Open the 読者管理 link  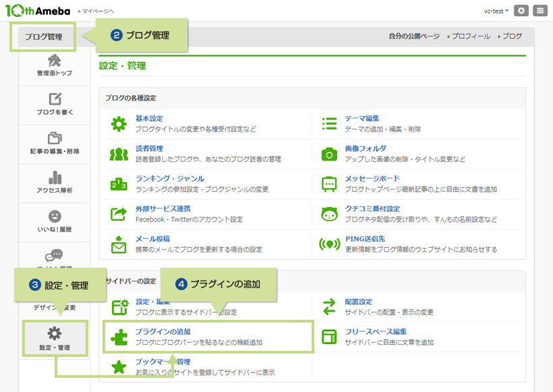coord(149,148)
